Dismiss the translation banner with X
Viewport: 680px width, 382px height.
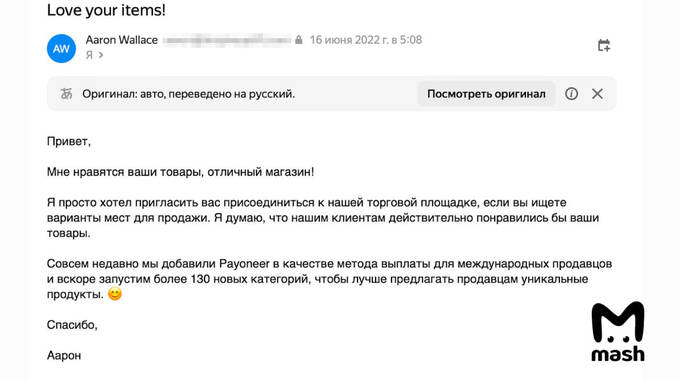(x=597, y=94)
